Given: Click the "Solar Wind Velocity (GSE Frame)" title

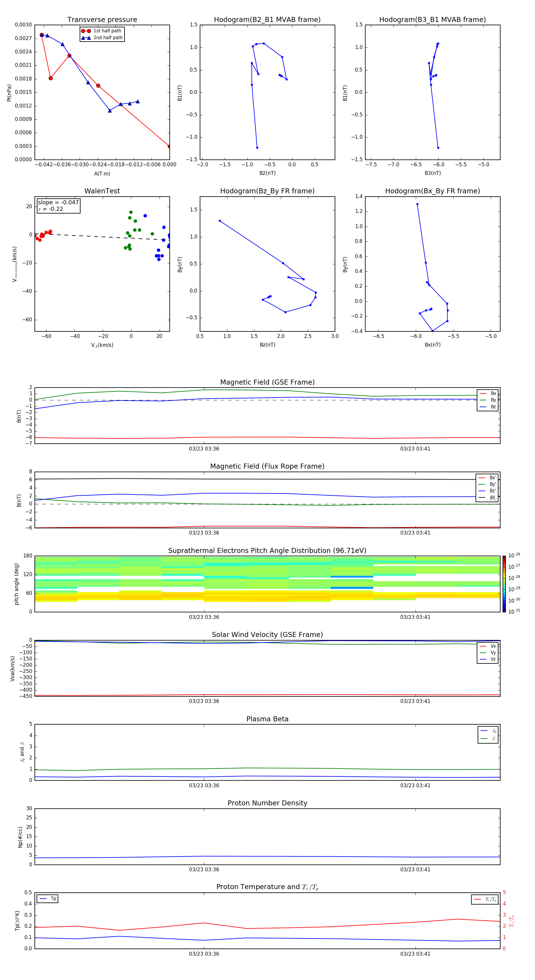Looking at the screenshot, I should tap(267, 635).
